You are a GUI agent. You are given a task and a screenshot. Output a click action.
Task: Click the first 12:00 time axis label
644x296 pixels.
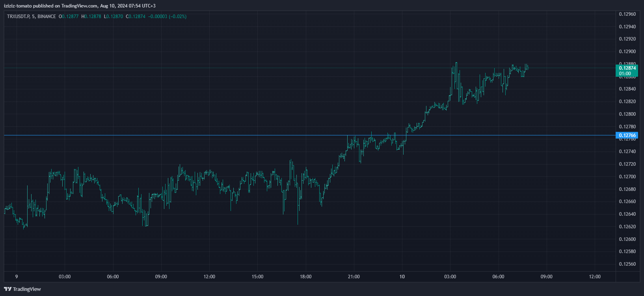pos(209,277)
